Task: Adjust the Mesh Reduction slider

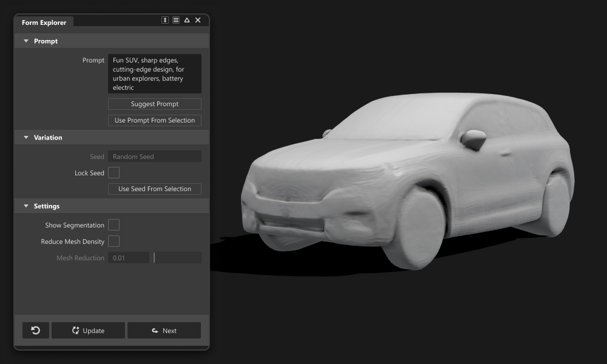Action: click(177, 257)
